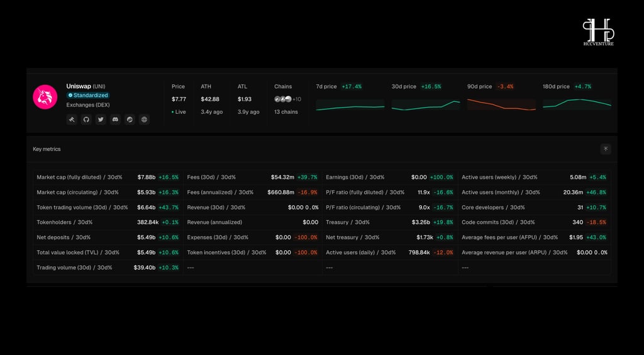The image size is (644, 355).
Task: Open the 180d price sparkline chart
Action: [577, 104]
